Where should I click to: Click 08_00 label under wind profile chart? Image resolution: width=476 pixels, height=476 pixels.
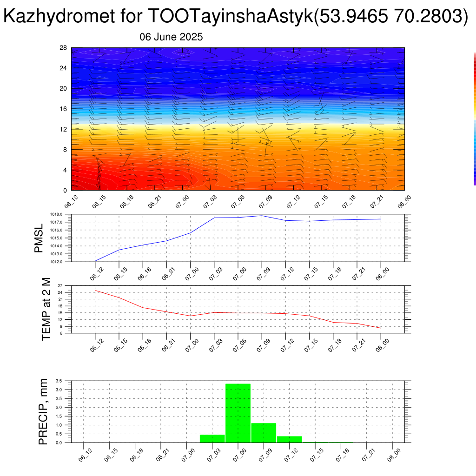click(x=404, y=202)
